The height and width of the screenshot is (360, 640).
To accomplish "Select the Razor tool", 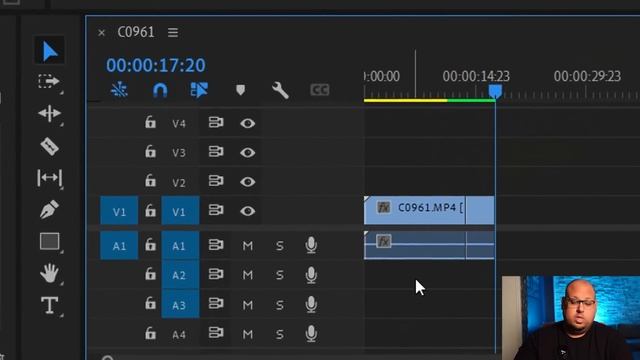I will 49,146.
